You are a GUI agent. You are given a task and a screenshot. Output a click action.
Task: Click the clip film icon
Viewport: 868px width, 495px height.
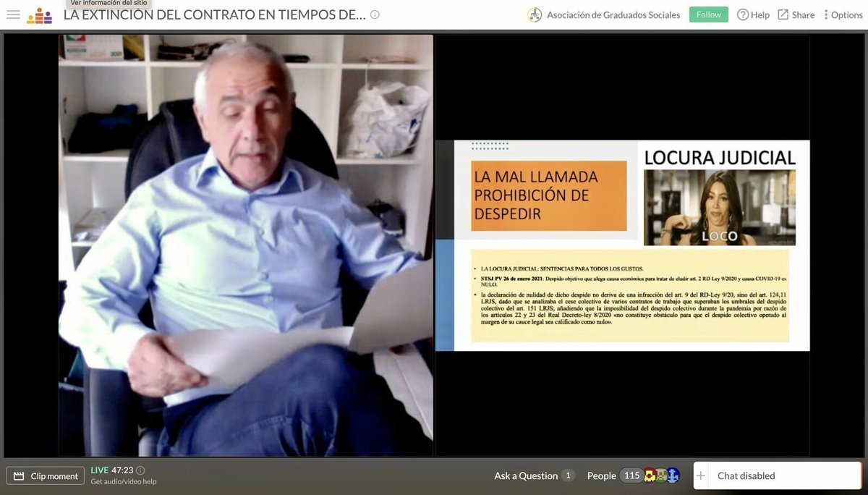[19, 475]
